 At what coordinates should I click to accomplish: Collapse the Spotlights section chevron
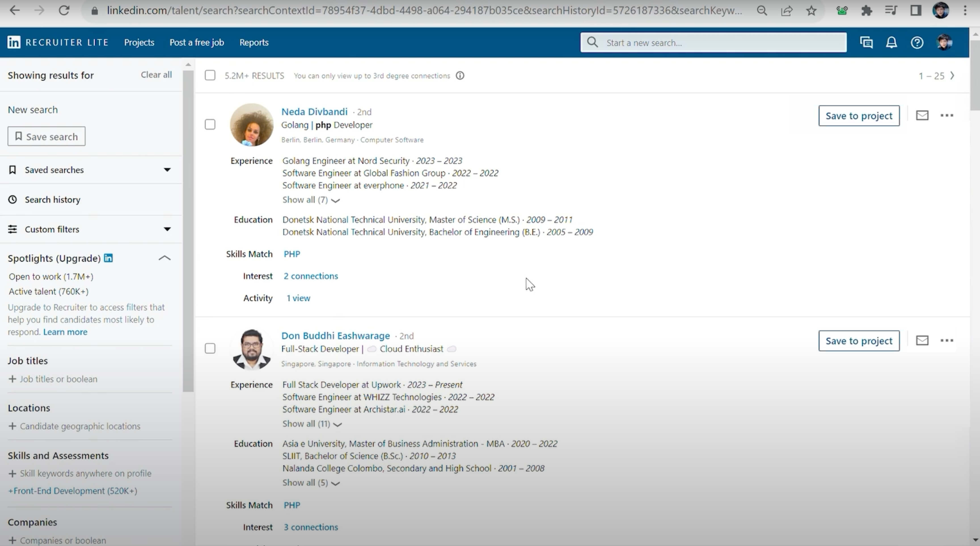164,258
